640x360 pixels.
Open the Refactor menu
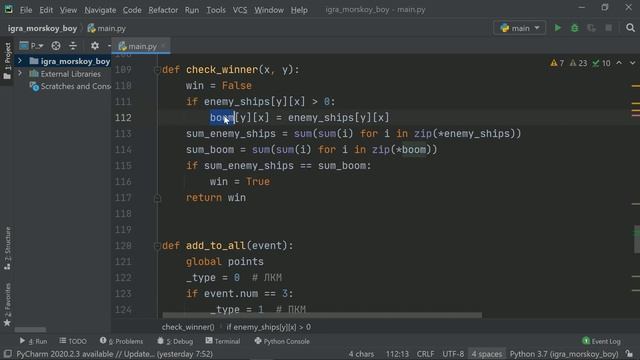pos(163,9)
